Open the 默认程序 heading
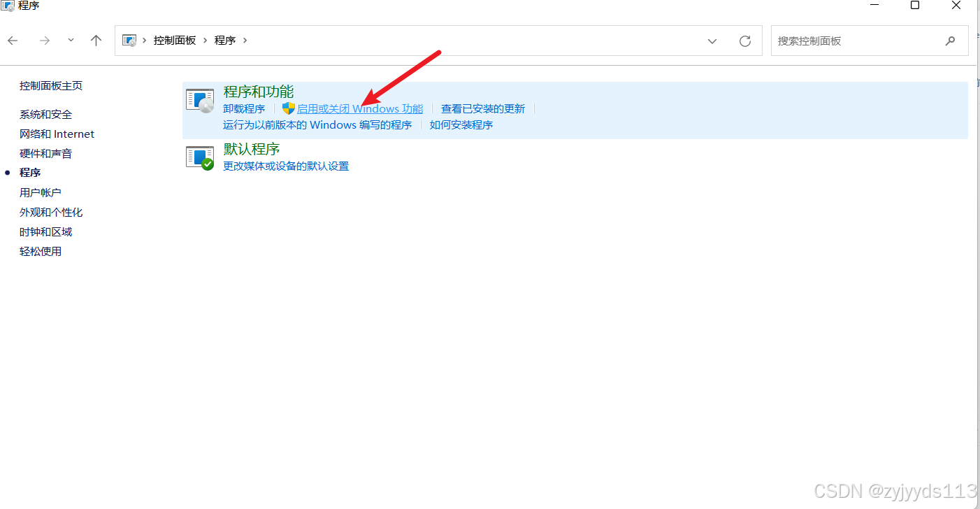980x509 pixels. tap(252, 149)
